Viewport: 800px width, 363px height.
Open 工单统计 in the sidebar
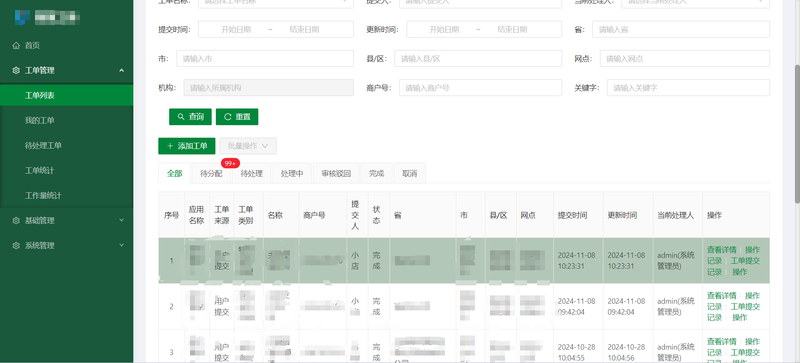(x=66, y=171)
